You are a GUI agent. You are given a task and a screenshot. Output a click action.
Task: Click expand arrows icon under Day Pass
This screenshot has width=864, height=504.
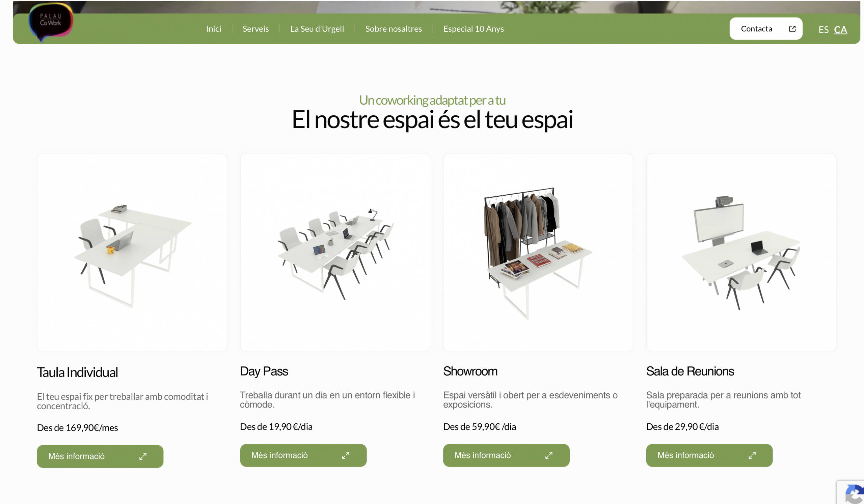[346, 455]
